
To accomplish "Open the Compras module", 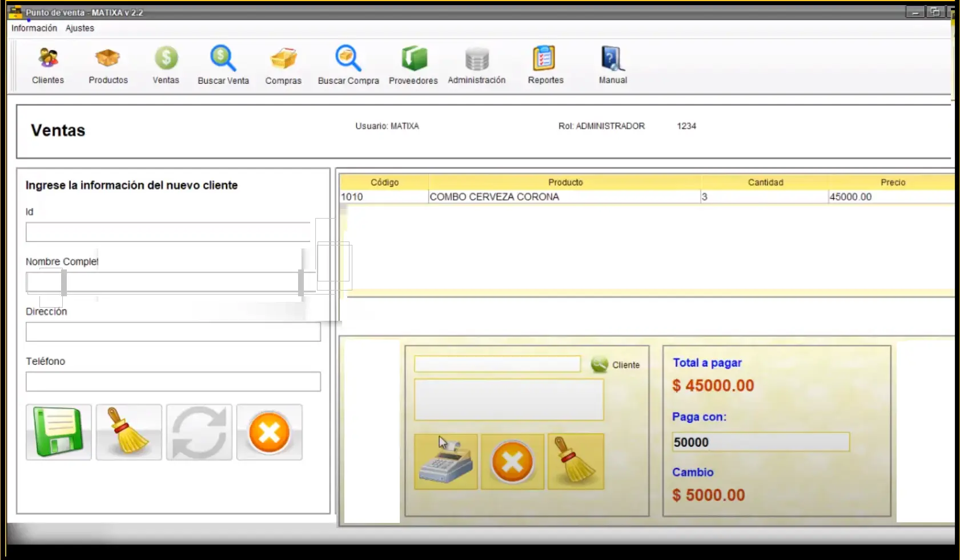I will coord(283,65).
